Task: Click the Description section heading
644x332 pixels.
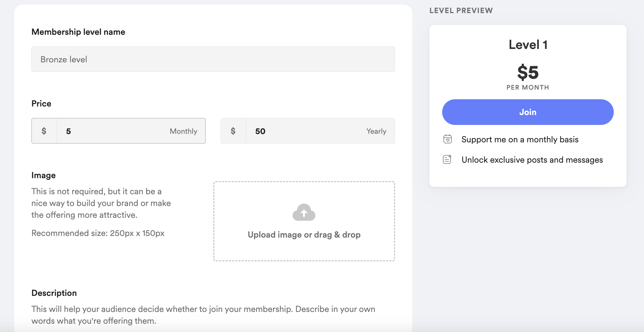Action: coord(54,293)
